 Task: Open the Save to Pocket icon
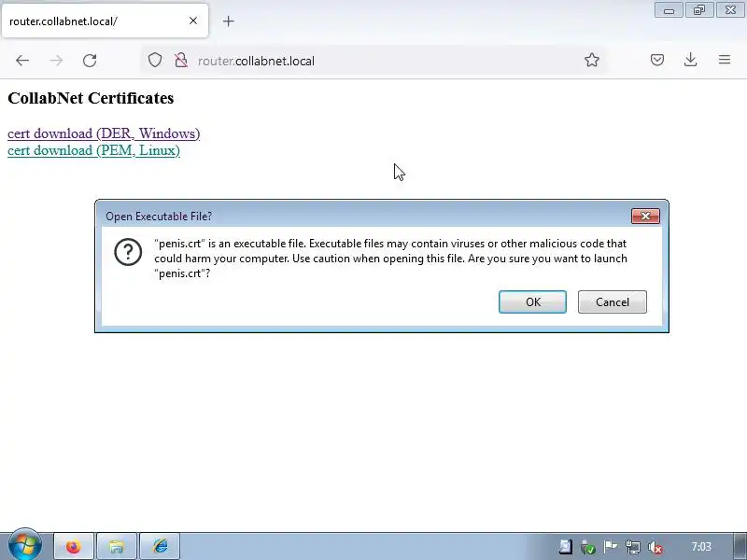coord(657,60)
